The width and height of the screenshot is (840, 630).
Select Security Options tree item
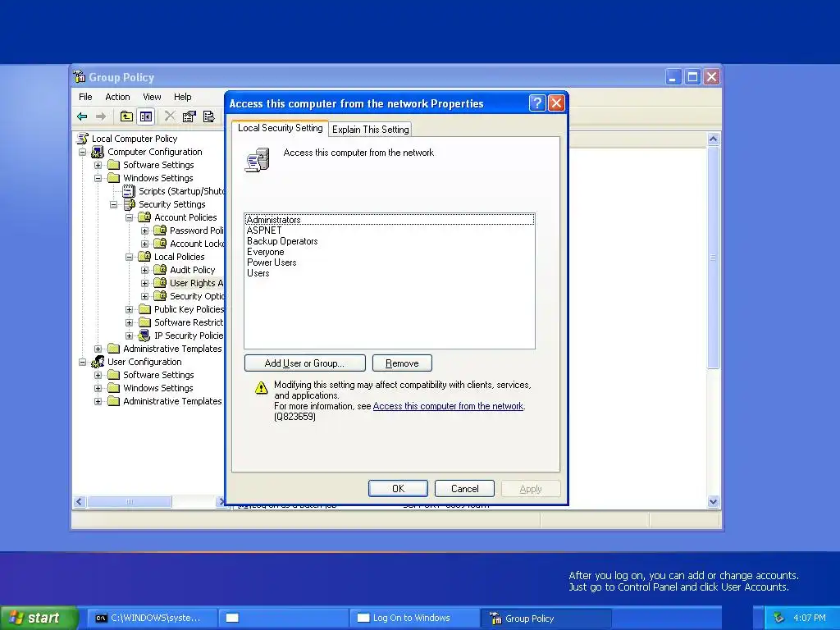tap(197, 296)
